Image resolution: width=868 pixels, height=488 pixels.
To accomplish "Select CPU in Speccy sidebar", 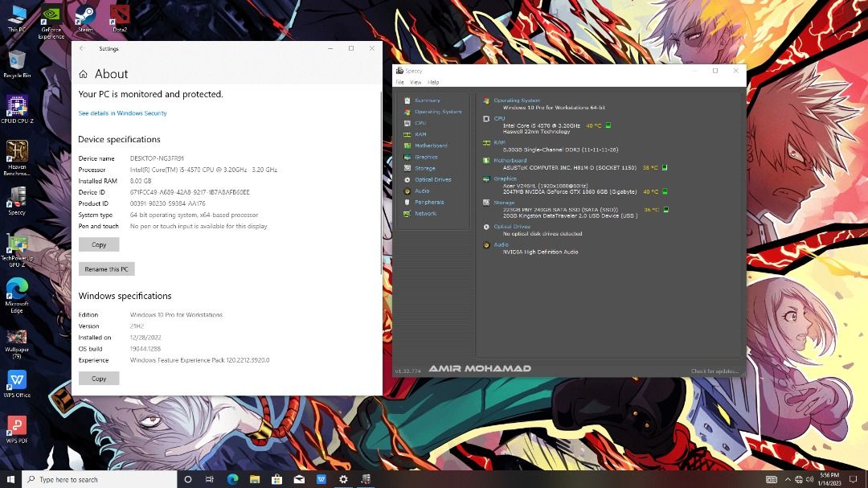I will point(420,123).
